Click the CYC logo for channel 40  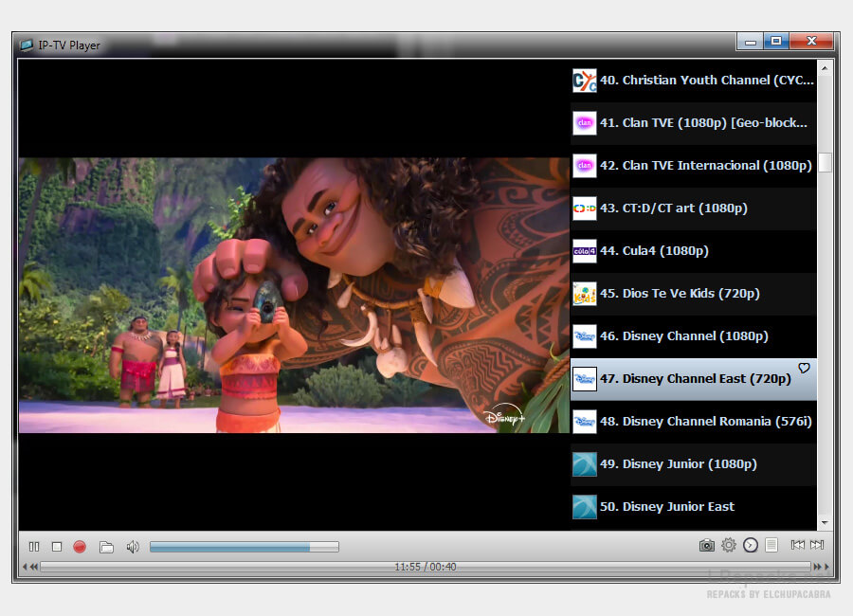pos(585,81)
